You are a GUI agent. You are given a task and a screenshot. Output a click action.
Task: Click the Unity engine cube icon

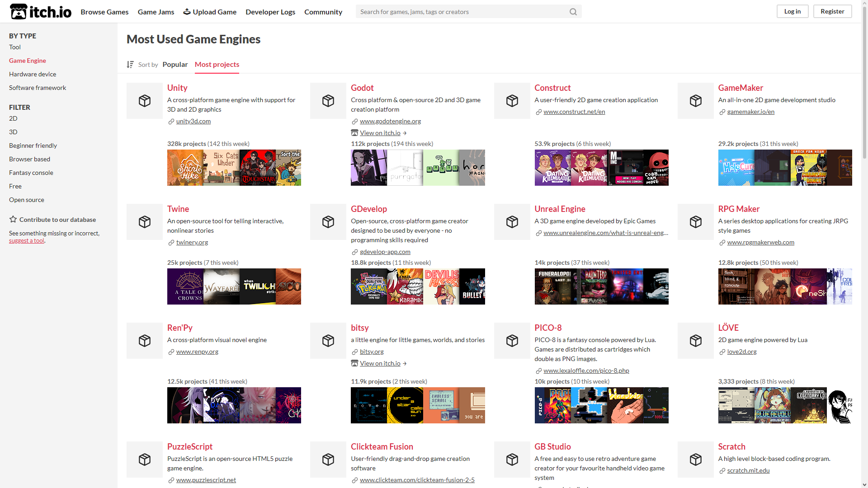[145, 101]
